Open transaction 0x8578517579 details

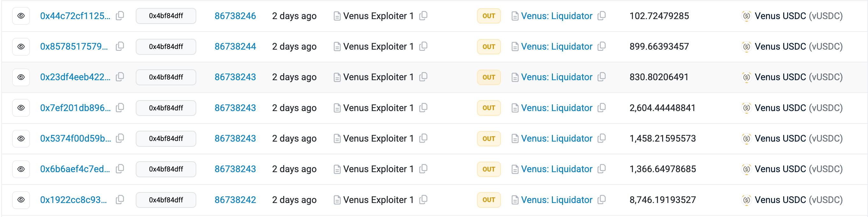click(74, 46)
